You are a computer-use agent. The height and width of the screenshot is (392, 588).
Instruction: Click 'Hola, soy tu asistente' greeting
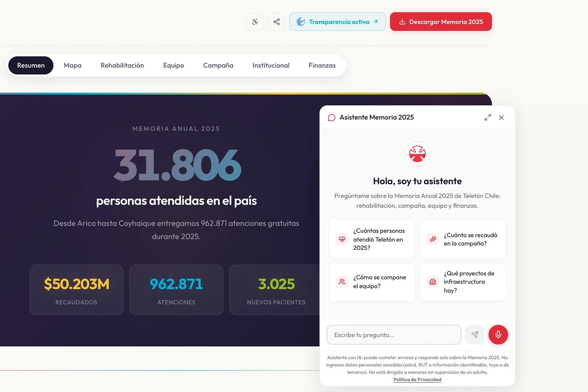417,181
